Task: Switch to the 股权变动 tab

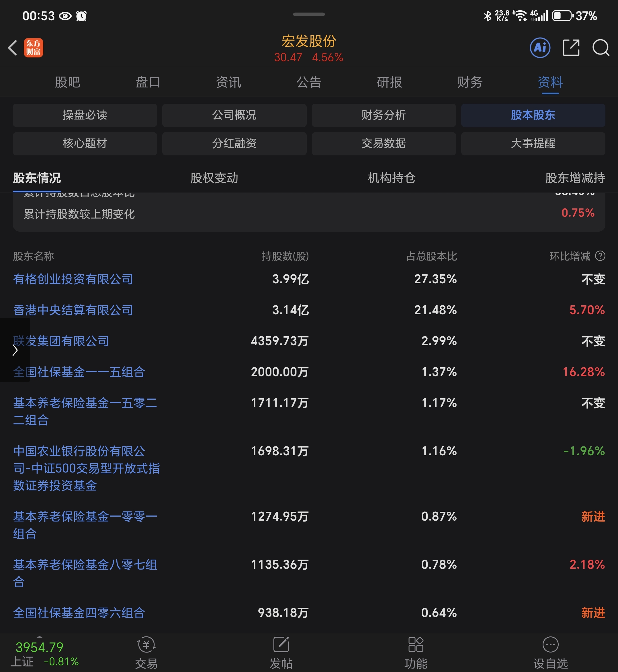Action: pyautogui.click(x=214, y=178)
